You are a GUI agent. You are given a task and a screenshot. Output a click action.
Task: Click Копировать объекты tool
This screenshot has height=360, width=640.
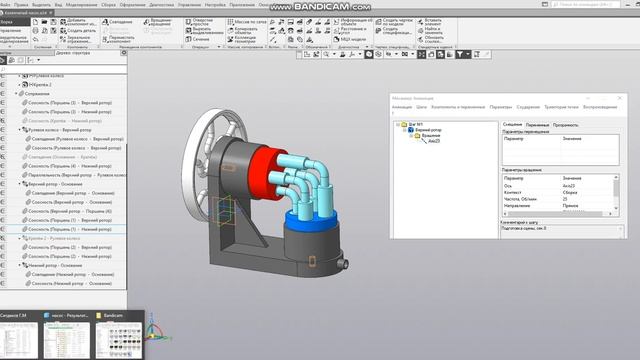pyautogui.click(x=243, y=31)
